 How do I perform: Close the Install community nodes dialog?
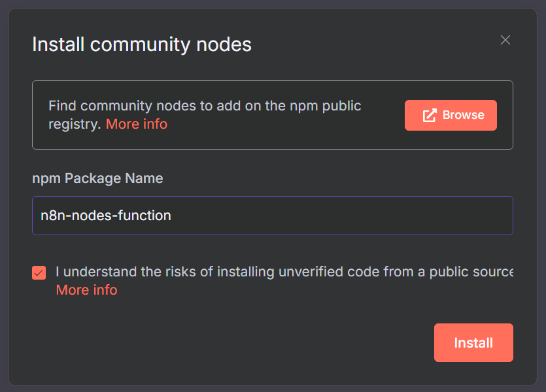pyautogui.click(x=505, y=40)
